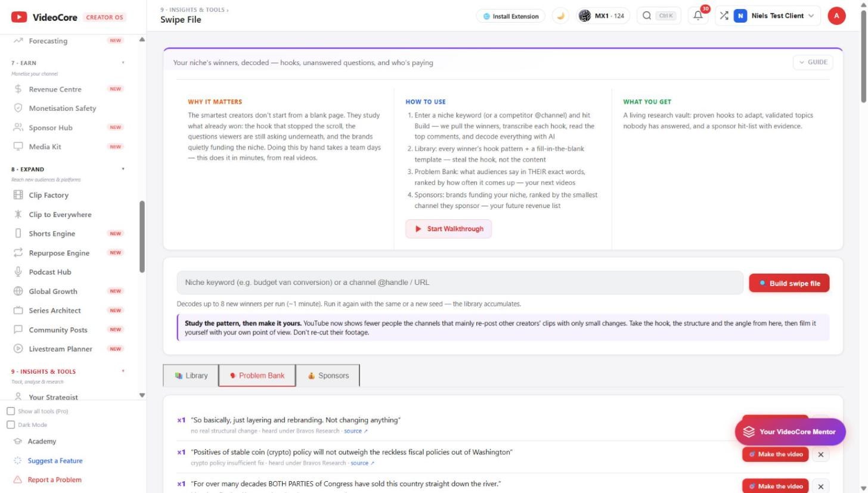Click the Podcast Hub microphone icon
This screenshot has height=493, width=868.
18,271
